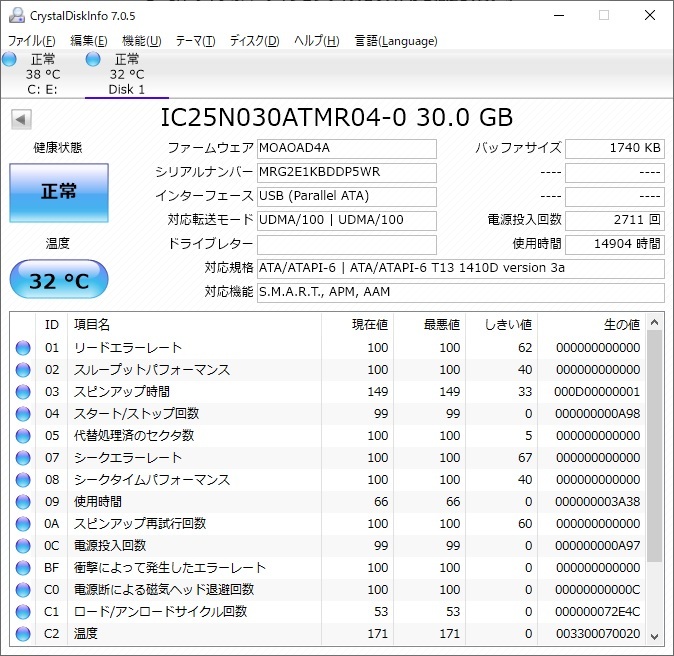The width and height of the screenshot is (674, 656).
Task: Select the シークエラーレート row name
Action: click(128, 458)
